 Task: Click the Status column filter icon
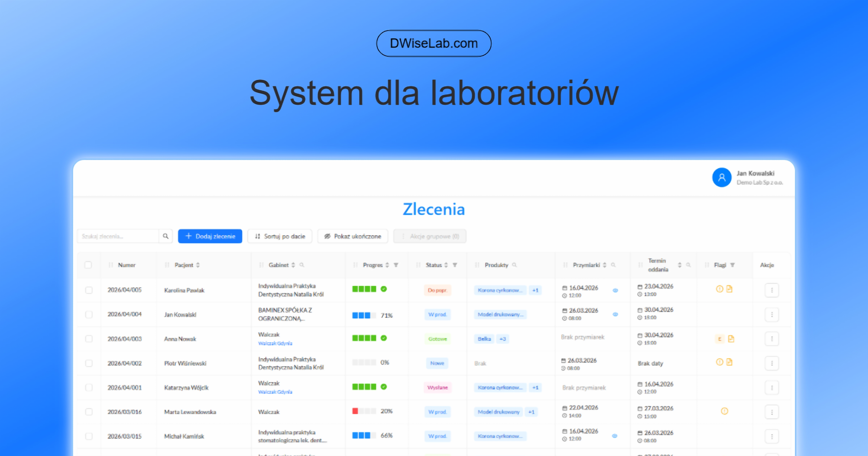click(455, 265)
